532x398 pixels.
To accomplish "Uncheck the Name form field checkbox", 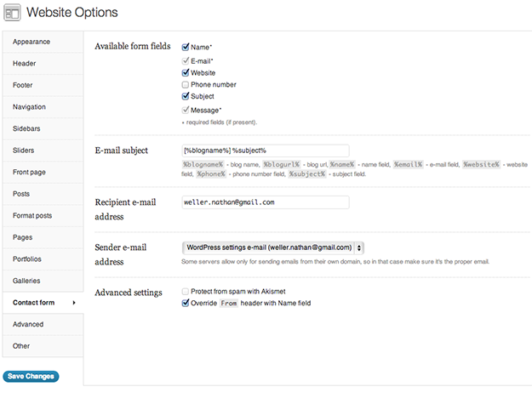I will tap(186, 48).
